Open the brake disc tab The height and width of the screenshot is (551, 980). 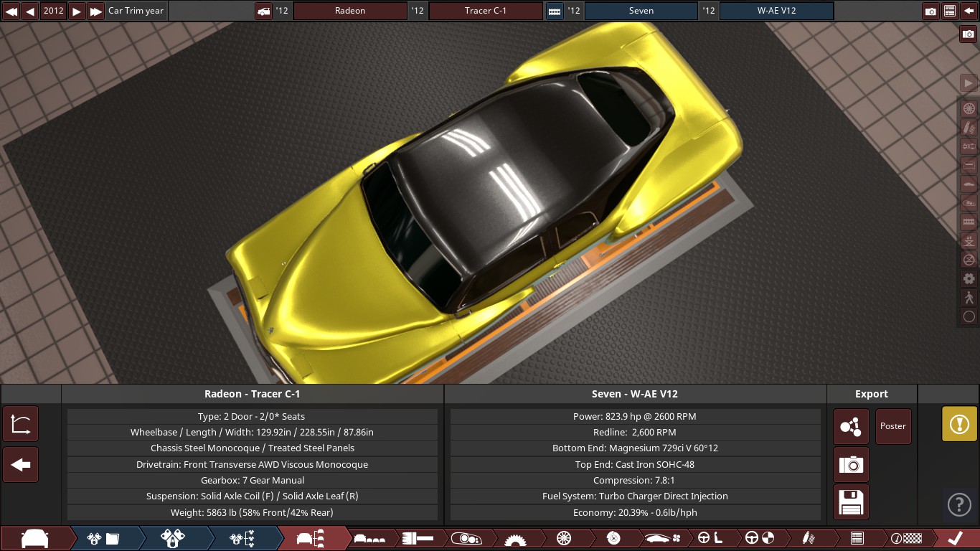[613, 539]
